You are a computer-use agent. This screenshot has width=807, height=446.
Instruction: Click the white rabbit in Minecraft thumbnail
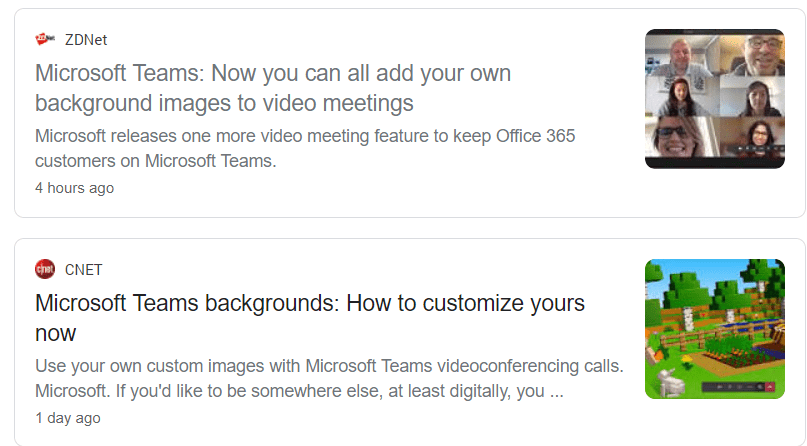[x=668, y=383]
